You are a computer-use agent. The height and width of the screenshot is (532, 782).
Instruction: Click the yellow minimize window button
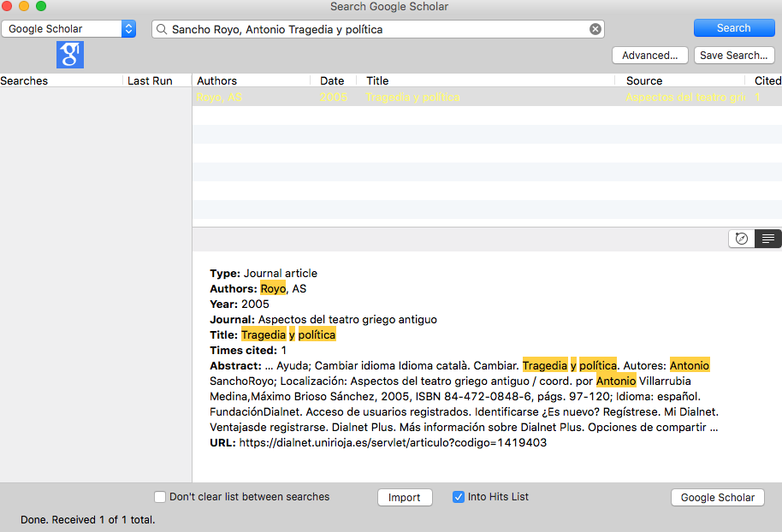[x=24, y=6]
